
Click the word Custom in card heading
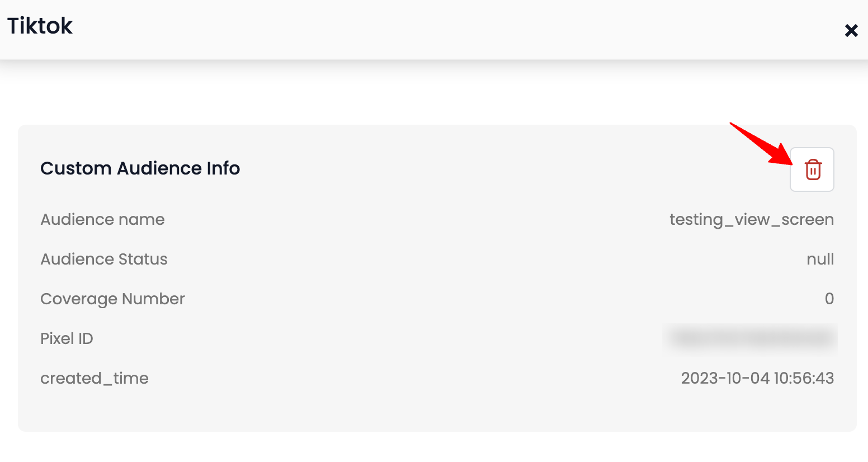tap(76, 168)
